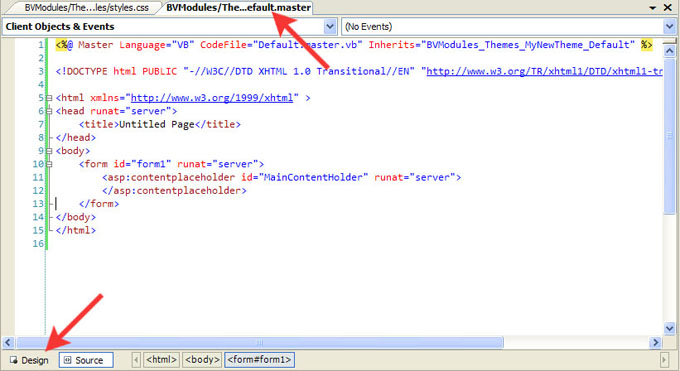Open Client Objects & Events dropdown

pyautogui.click(x=330, y=26)
